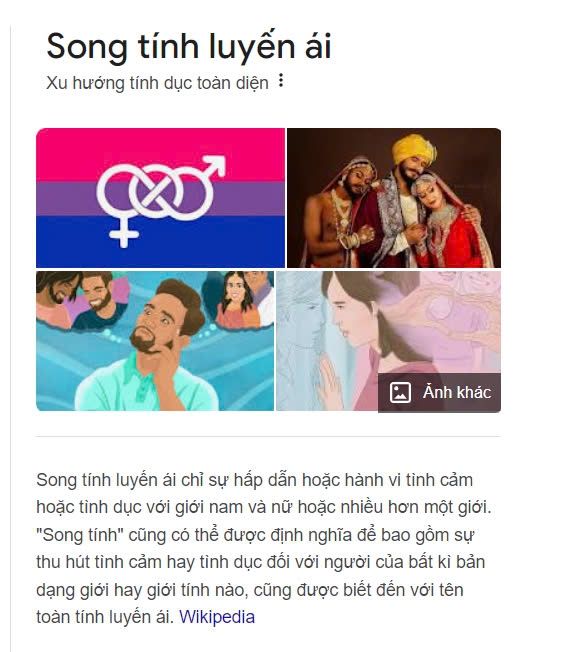The height and width of the screenshot is (652, 565).
Task: Open the three-dot more options menu
Action: click(x=281, y=80)
